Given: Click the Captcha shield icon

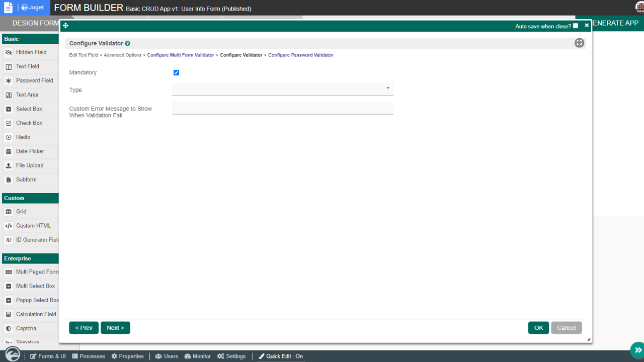Looking at the screenshot, I should click(9, 328).
